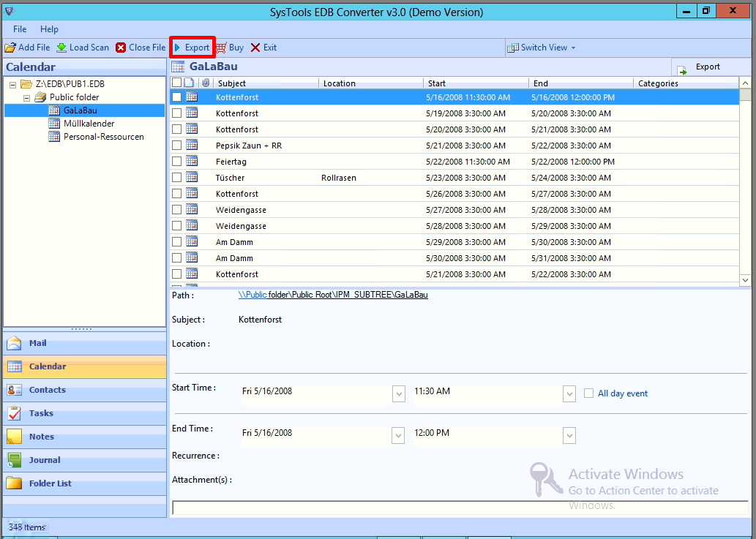Click the Public folder icon in tree

point(40,97)
